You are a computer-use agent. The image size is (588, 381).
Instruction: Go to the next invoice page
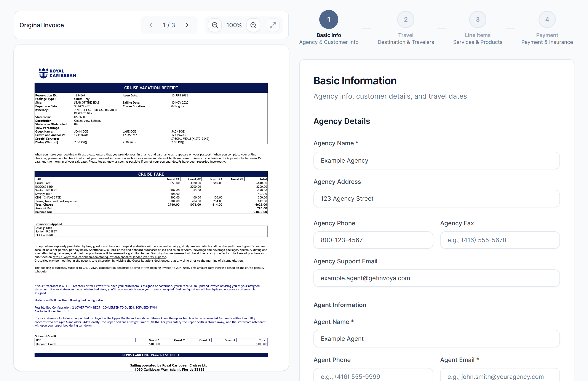coord(187,25)
